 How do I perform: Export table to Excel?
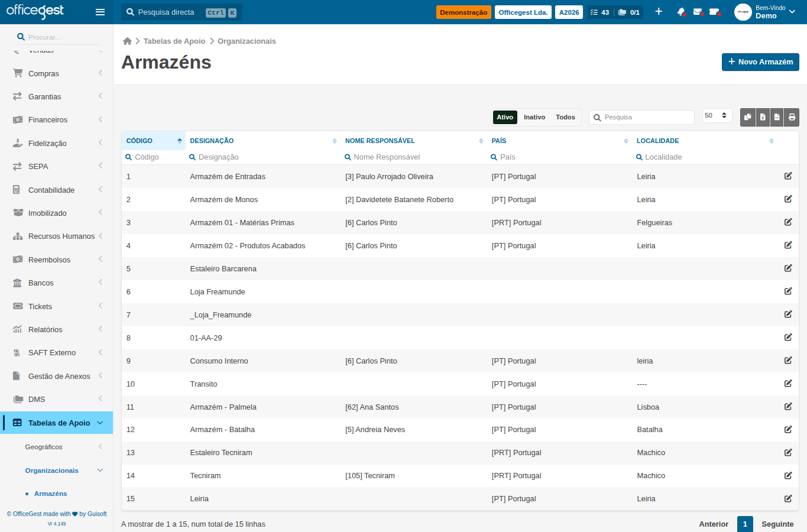click(x=763, y=117)
